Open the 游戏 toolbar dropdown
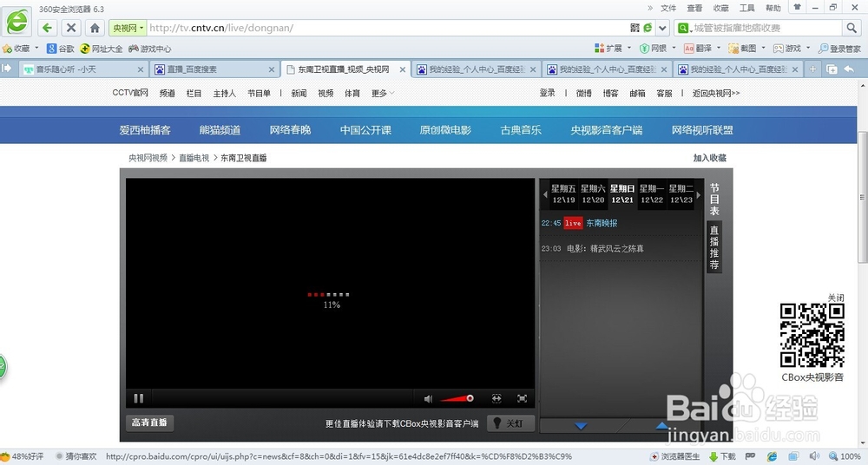Screen dimensions: 868x465 point(792,49)
